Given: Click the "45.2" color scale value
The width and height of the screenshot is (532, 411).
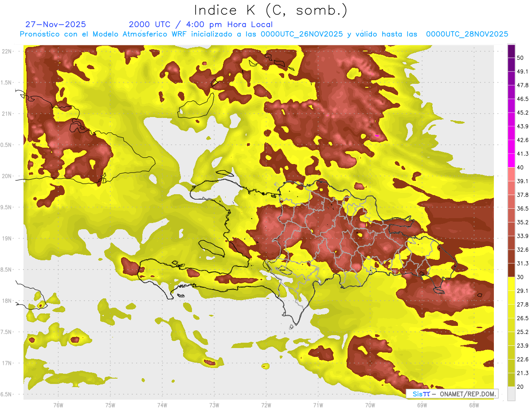Looking at the screenshot, I should tap(523, 113).
